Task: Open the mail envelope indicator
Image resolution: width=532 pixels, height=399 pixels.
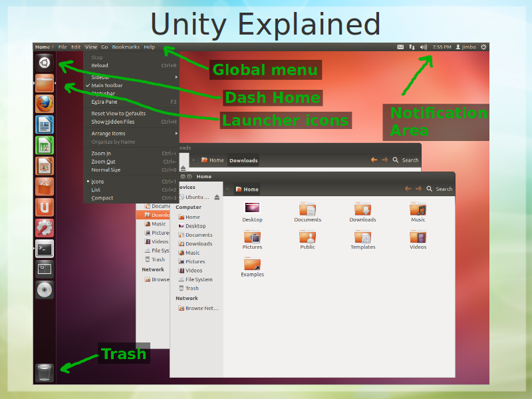Action: click(400, 47)
